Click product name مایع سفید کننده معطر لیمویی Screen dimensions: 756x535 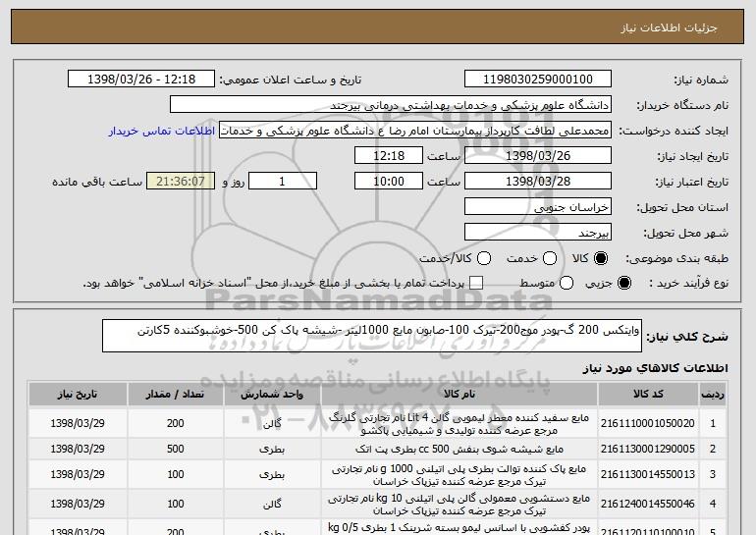pos(459,424)
